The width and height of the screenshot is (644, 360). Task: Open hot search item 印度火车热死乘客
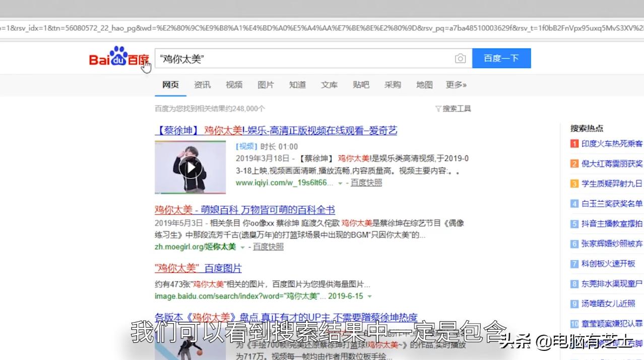[610, 144]
